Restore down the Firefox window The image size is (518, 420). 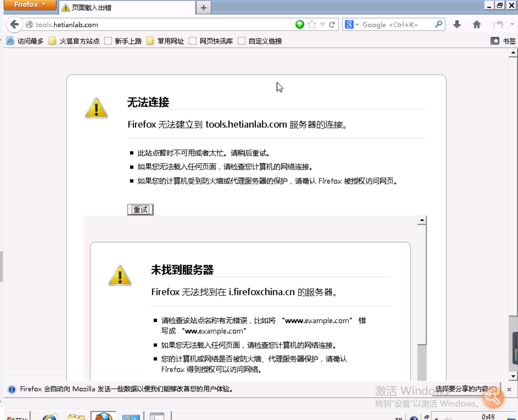500,5
